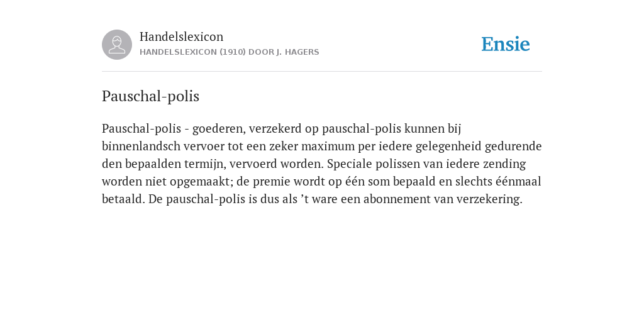Click the word maximum in the paragraph
Viewport: 644px width, 322px height.
pyautogui.click(x=328, y=147)
